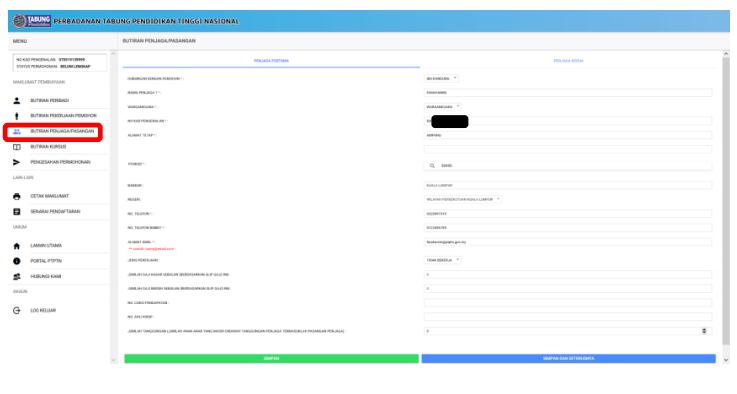Click the Butiran Penjaga/Pasangan page heading
The image size is (737, 394).
159,41
